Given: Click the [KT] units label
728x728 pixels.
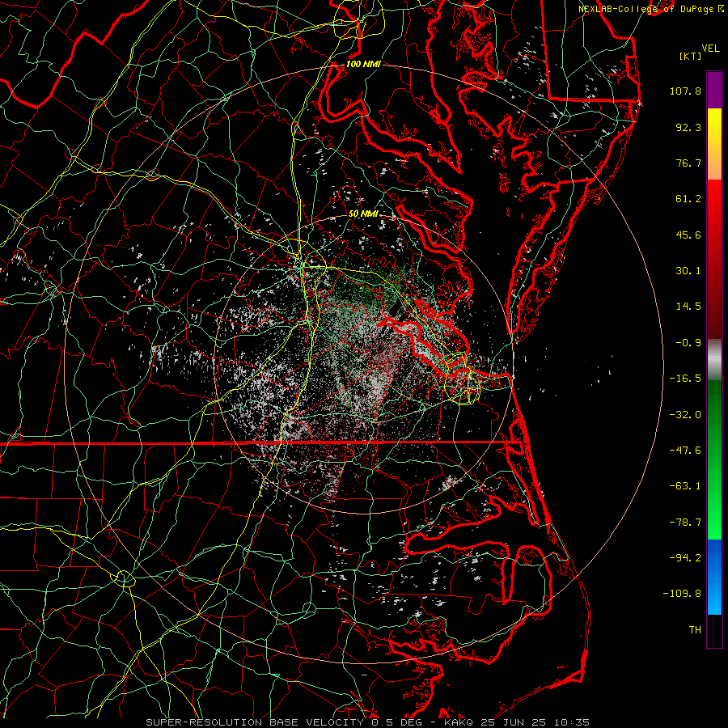Looking at the screenshot, I should [690, 56].
